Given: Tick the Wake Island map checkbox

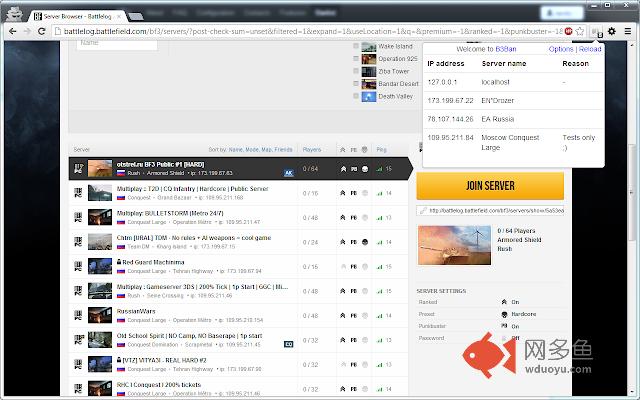Looking at the screenshot, I should (356, 46).
